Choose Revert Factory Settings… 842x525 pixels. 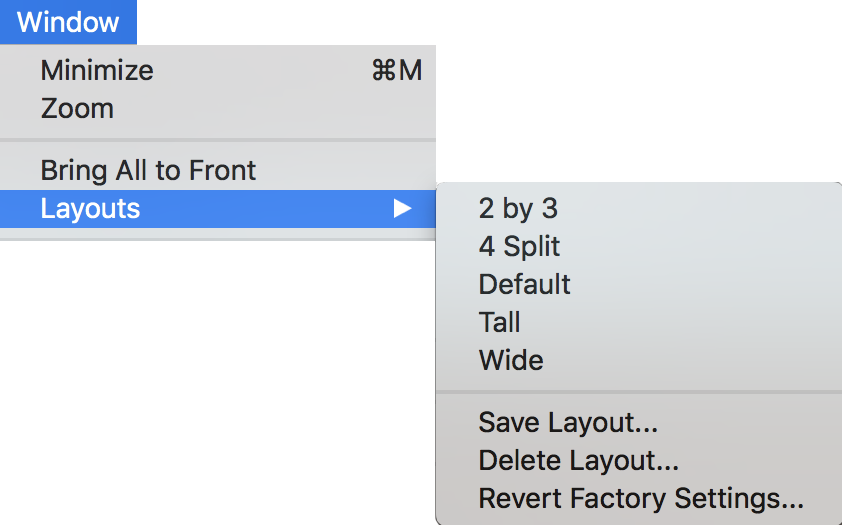tap(640, 498)
